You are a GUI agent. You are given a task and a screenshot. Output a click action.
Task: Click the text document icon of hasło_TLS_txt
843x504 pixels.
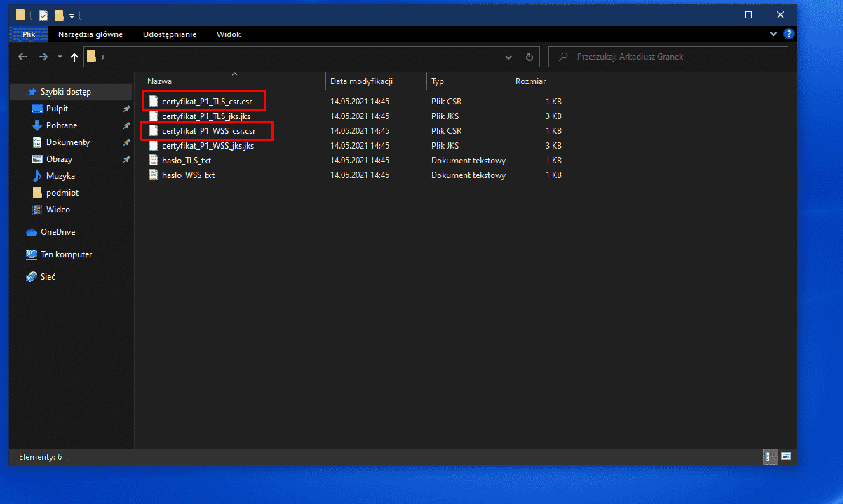click(x=154, y=161)
